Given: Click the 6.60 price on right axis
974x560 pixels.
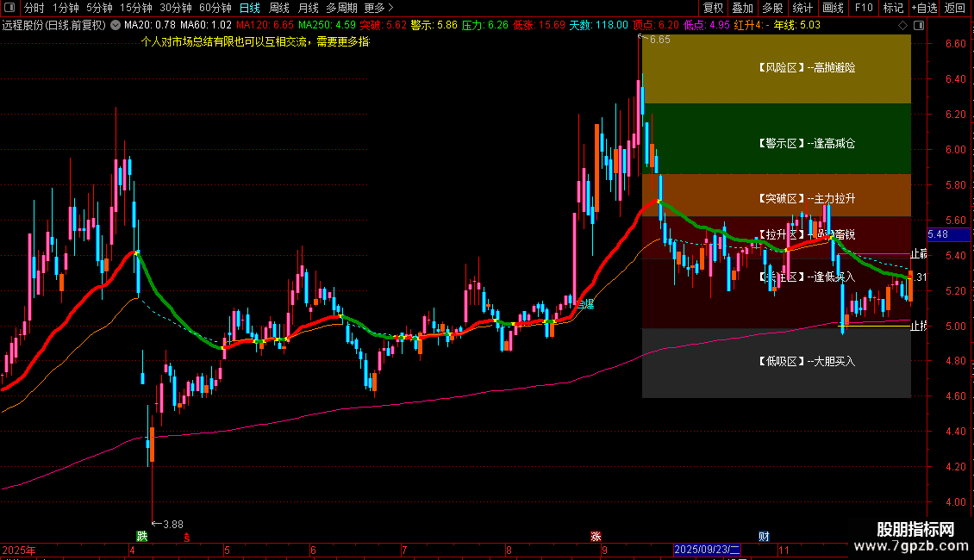Looking at the screenshot, I should tap(955, 44).
